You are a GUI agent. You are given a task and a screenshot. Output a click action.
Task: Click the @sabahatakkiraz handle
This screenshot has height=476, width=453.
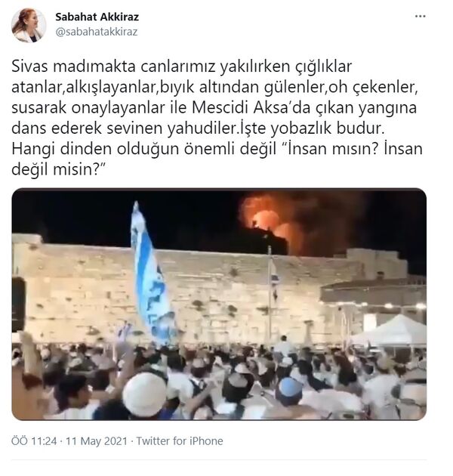pos(97,32)
